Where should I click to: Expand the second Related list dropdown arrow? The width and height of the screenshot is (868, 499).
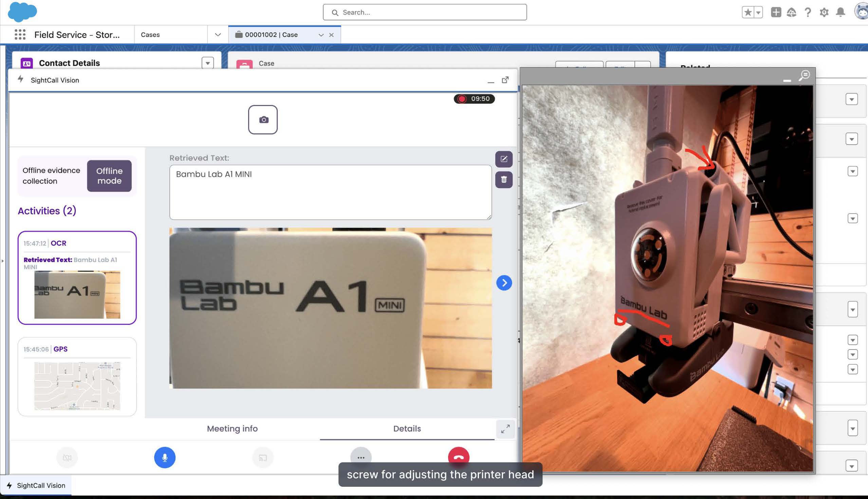click(852, 139)
